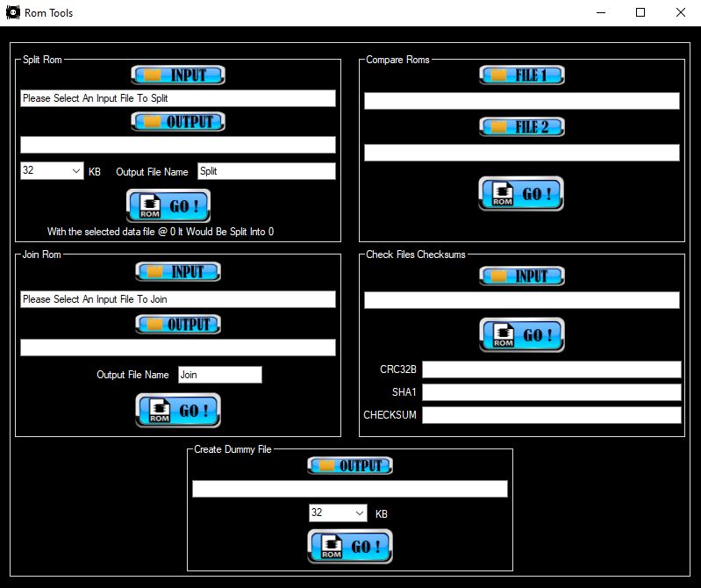Screen dimensions: 701x588
Task: Click the Output File Name label in Split Rom
Action: (x=152, y=172)
